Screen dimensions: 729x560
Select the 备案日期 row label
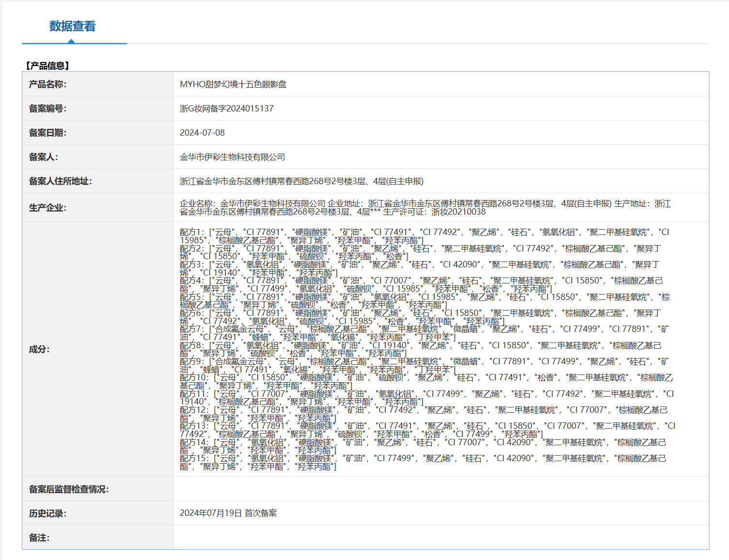pos(48,133)
